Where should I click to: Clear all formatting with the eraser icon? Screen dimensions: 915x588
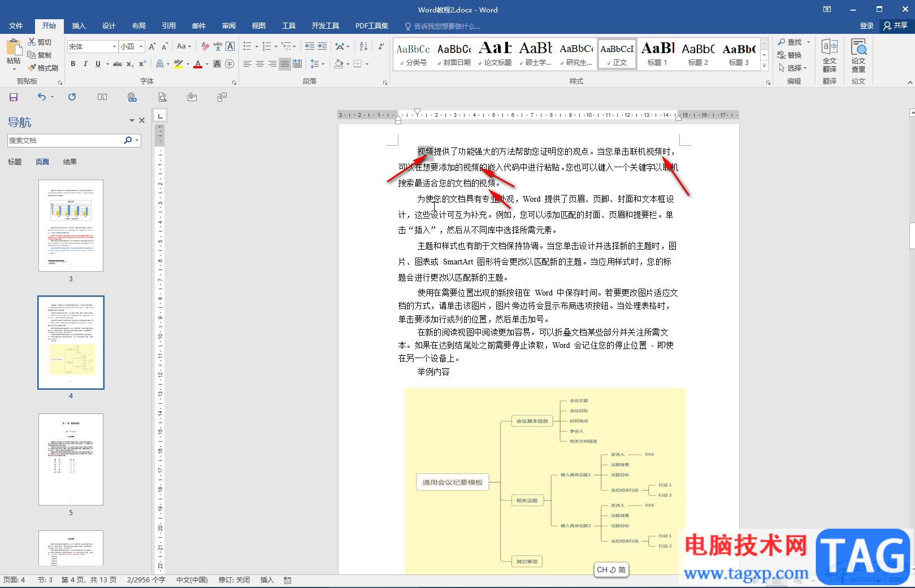tap(205, 46)
